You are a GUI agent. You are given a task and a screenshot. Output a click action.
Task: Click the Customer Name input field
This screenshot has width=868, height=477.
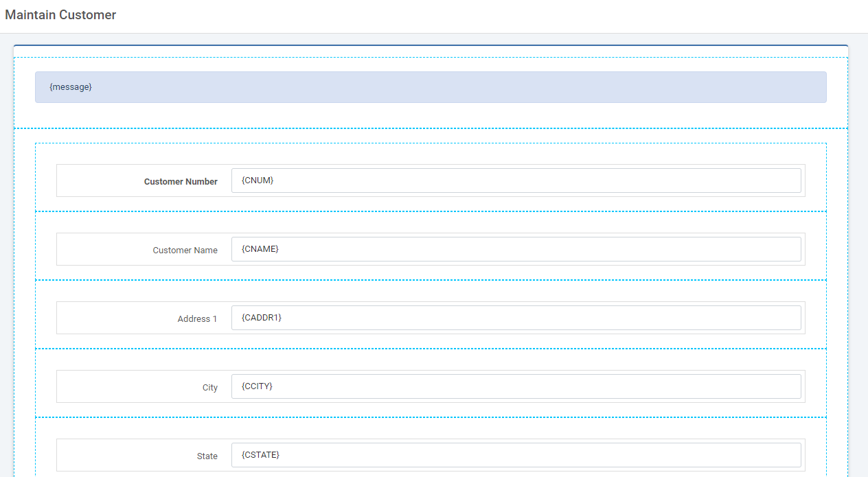click(x=516, y=249)
